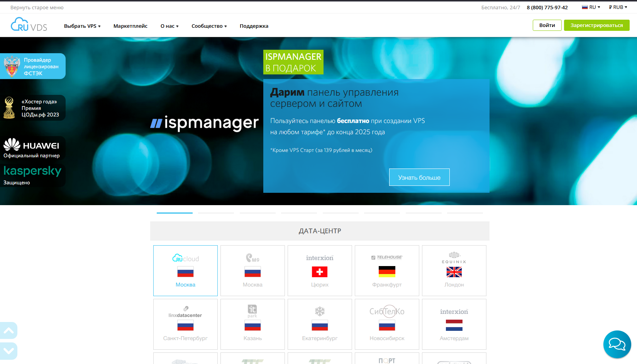
Task: Select the M9 Москва data center
Action: (252, 271)
